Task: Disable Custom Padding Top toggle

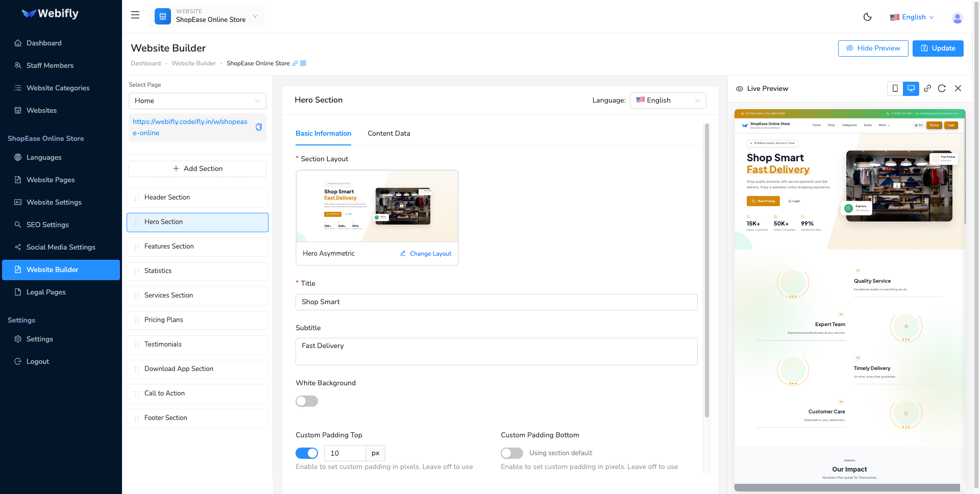Action: point(306,453)
